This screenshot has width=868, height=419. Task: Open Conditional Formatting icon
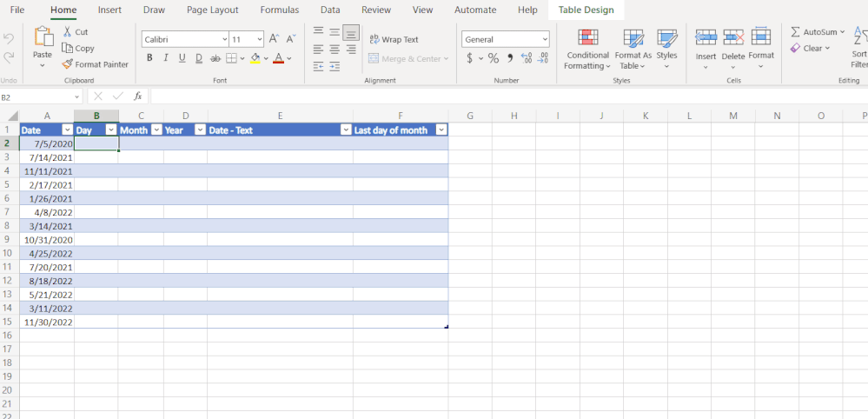(x=588, y=37)
